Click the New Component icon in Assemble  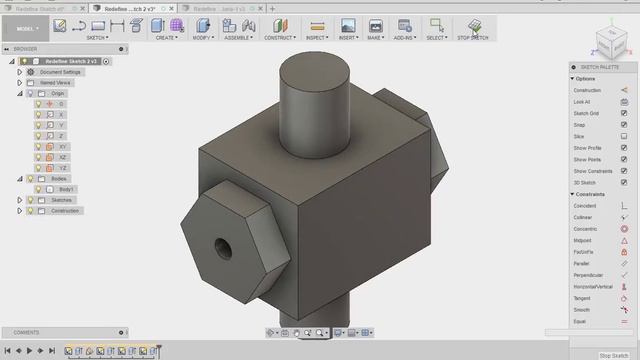click(x=229, y=26)
